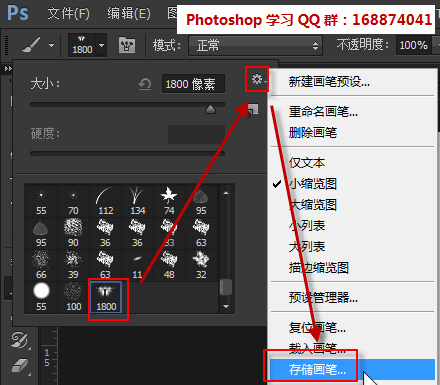Collapse the panel double-arrow icon
The height and width of the screenshot is (385, 440).
[8, 69]
